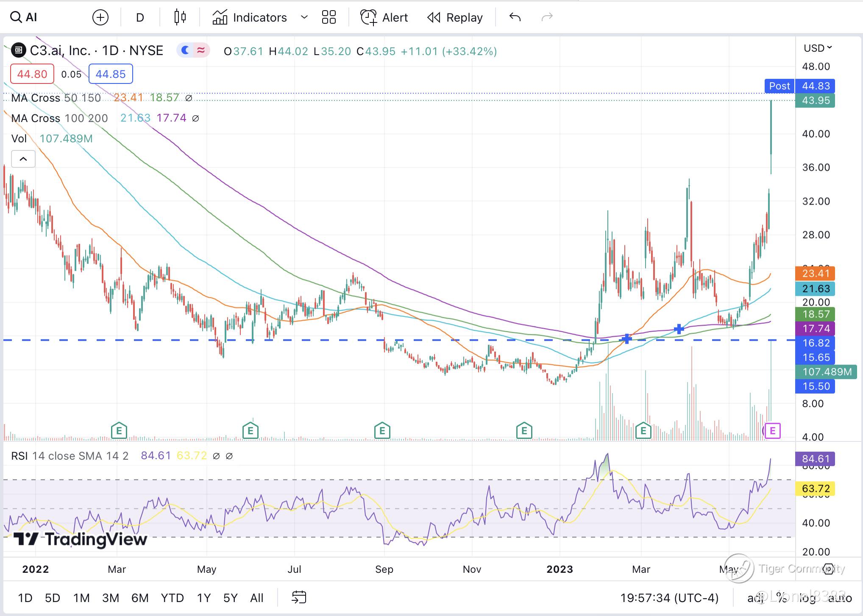Click the add symbol plus icon
This screenshot has height=616, width=863.
100,17
